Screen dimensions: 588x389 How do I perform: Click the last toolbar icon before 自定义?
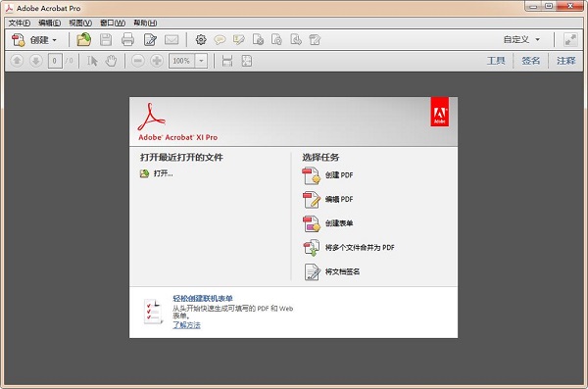[x=315, y=40]
